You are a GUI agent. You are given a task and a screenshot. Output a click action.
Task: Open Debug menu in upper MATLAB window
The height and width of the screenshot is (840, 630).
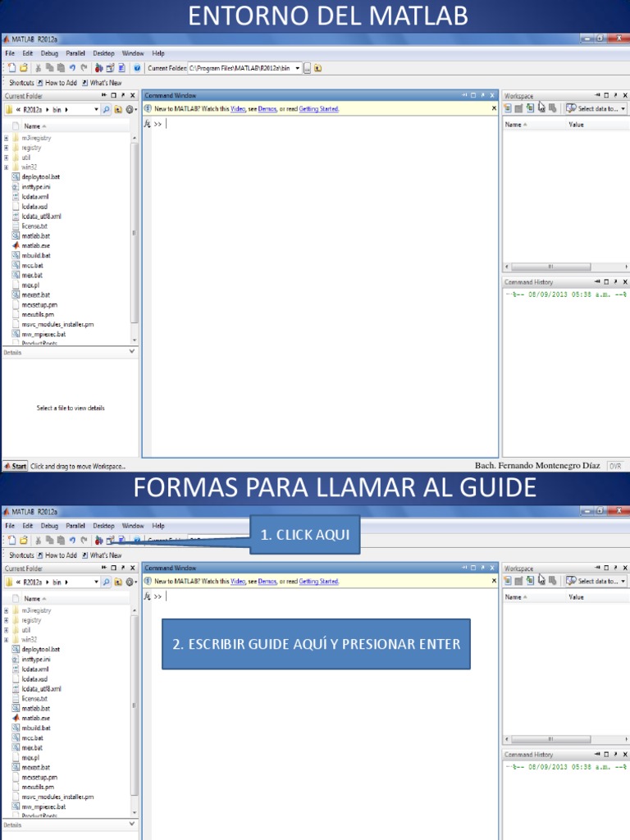49,53
